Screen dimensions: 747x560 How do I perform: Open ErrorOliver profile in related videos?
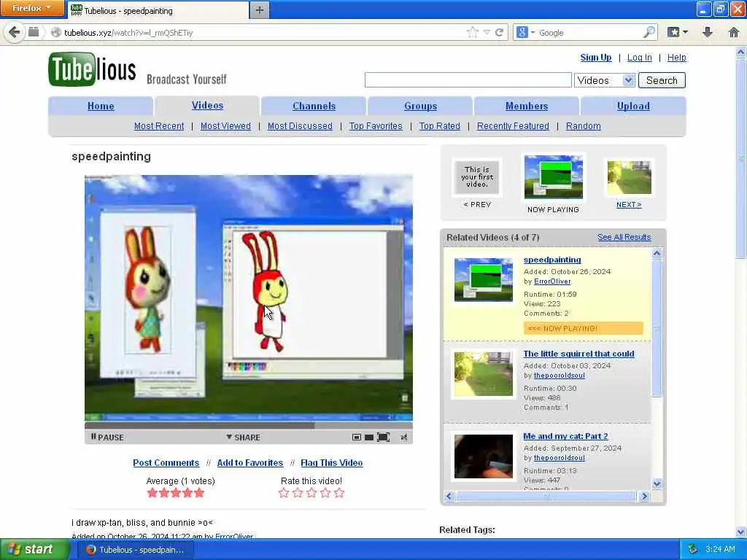(552, 281)
